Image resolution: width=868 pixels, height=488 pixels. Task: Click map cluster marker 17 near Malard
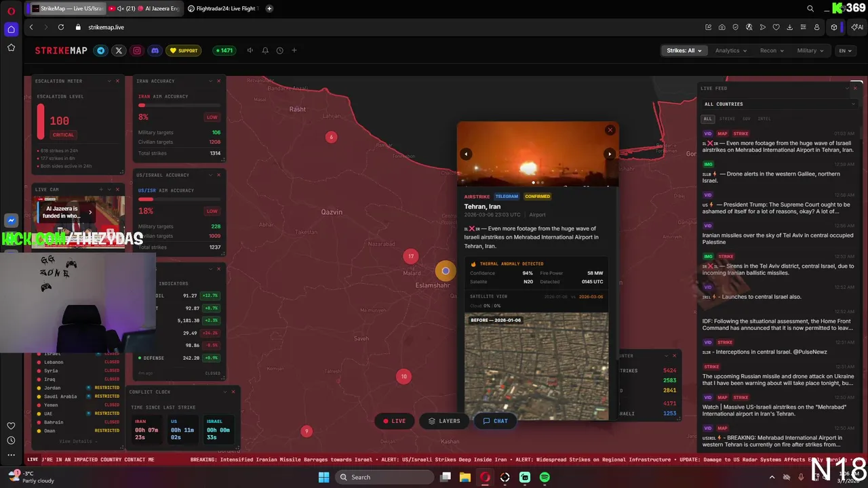411,256
